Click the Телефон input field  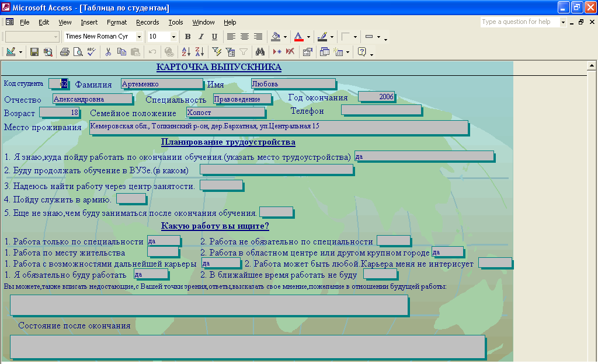pyautogui.click(x=381, y=110)
